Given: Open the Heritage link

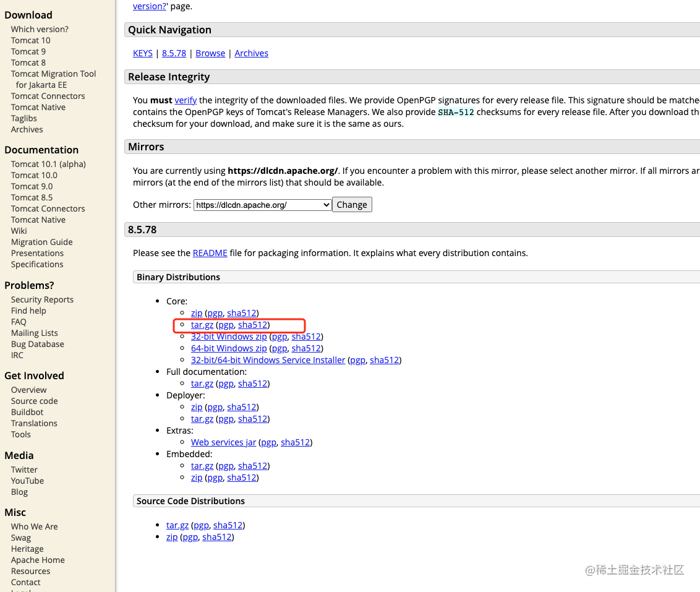Looking at the screenshot, I should [x=28, y=549].
